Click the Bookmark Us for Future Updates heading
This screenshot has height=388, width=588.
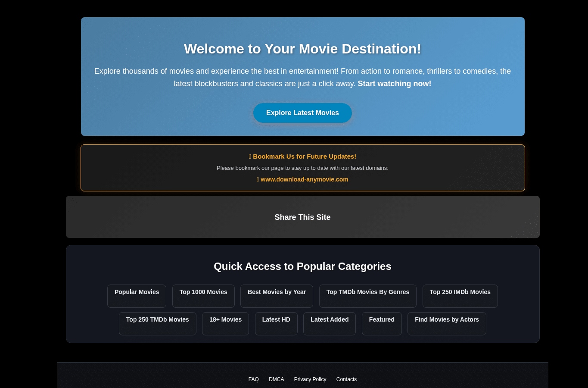pyautogui.click(x=302, y=156)
